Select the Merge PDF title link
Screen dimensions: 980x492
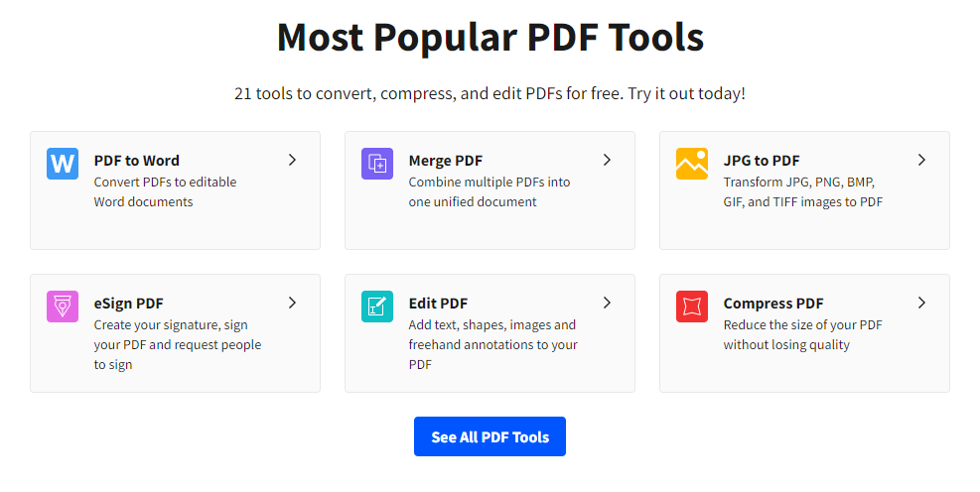click(445, 161)
